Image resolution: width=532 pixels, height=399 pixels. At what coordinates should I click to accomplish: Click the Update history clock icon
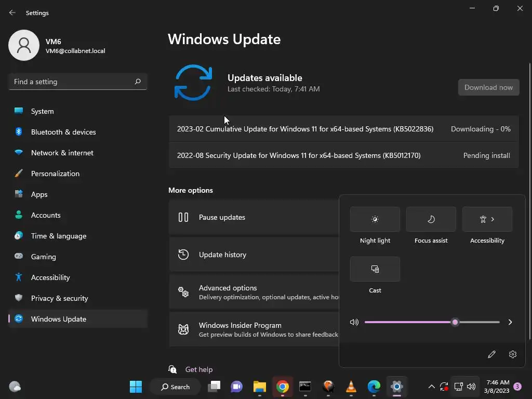(183, 255)
